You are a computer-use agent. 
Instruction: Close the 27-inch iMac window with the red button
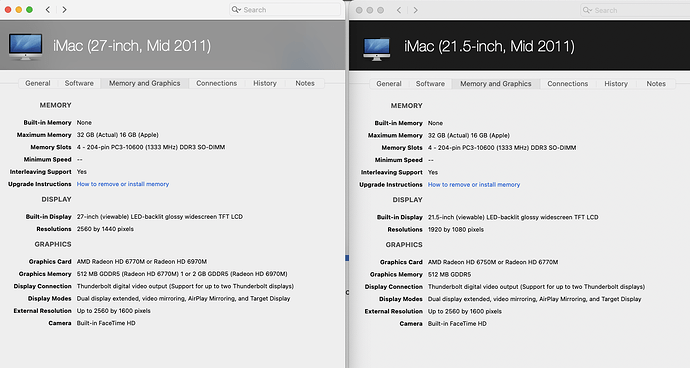pyautogui.click(x=8, y=10)
